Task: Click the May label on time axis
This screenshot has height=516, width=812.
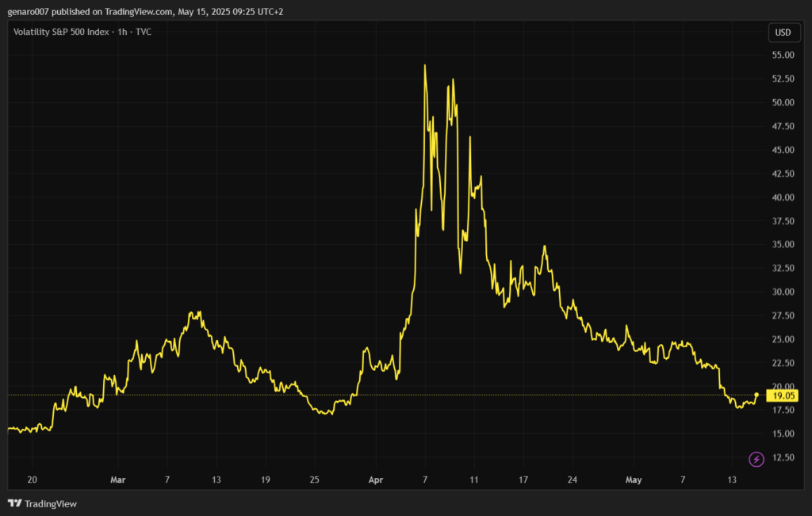Action: [633, 480]
